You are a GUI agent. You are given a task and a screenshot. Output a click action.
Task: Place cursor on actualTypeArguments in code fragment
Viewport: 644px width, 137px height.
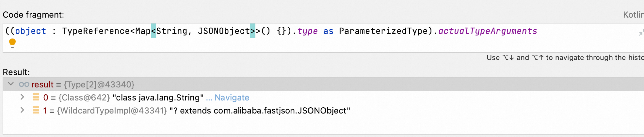click(488, 31)
